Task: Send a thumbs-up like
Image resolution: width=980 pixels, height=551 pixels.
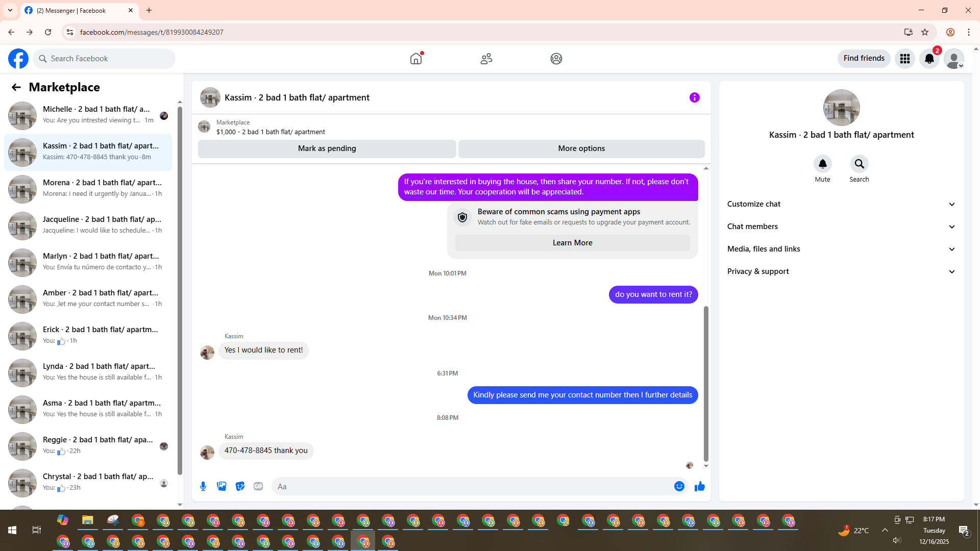Action: pos(700,486)
